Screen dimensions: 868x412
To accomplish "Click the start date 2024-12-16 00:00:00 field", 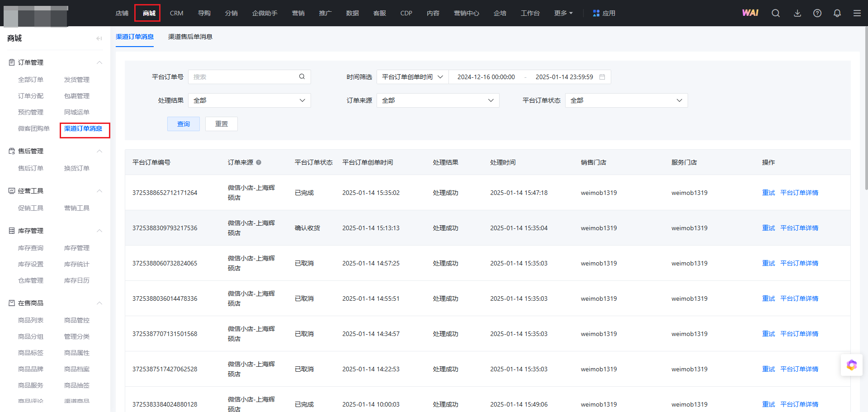I will click(x=486, y=77).
